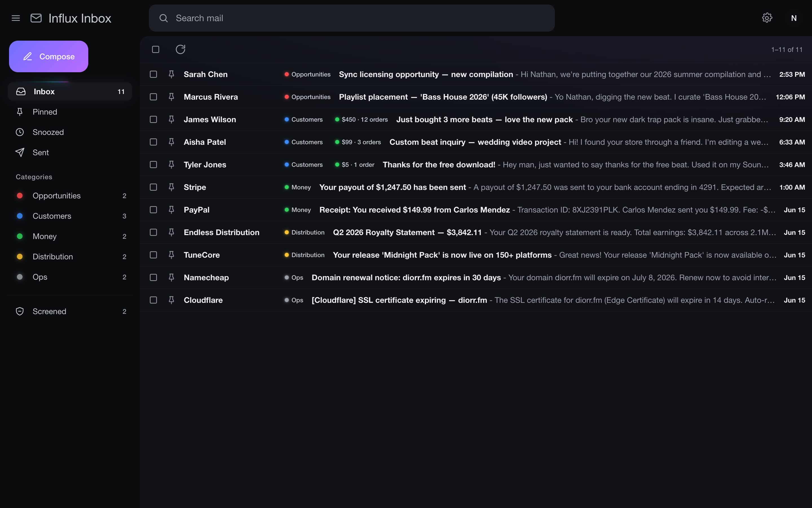Viewport: 812px width, 508px height.
Task: Open the Inbox folder
Action: pyautogui.click(x=70, y=91)
